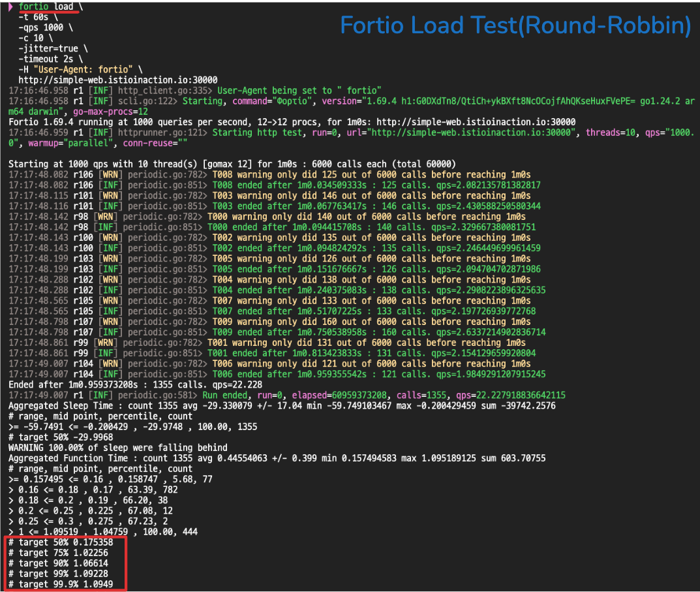
Task: Click the '# target 99.9% 1.0949' line
Action: click(61, 584)
